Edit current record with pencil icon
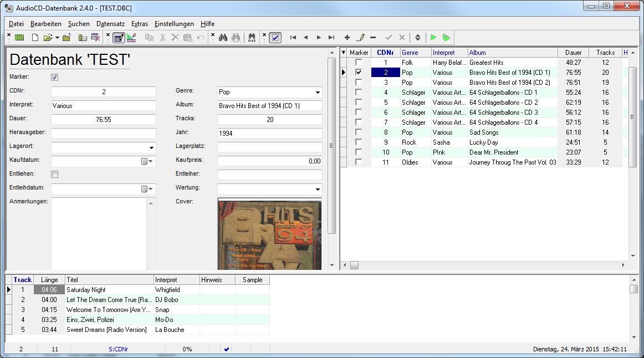 [x=360, y=38]
